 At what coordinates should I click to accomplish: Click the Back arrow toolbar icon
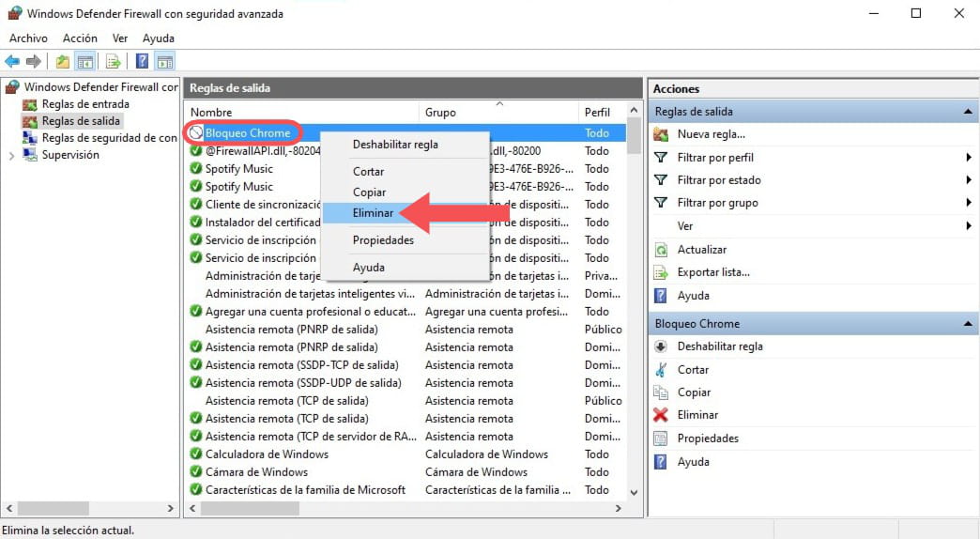[12, 61]
